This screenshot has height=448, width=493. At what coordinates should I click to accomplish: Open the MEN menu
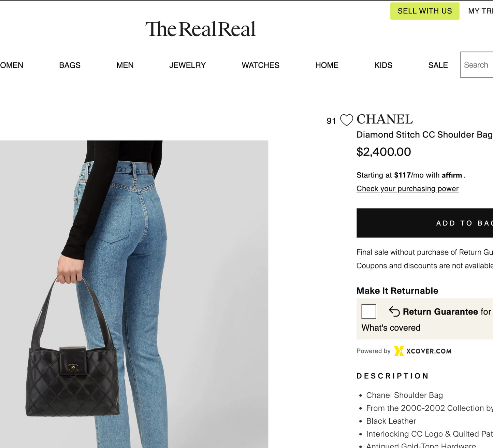tap(125, 65)
